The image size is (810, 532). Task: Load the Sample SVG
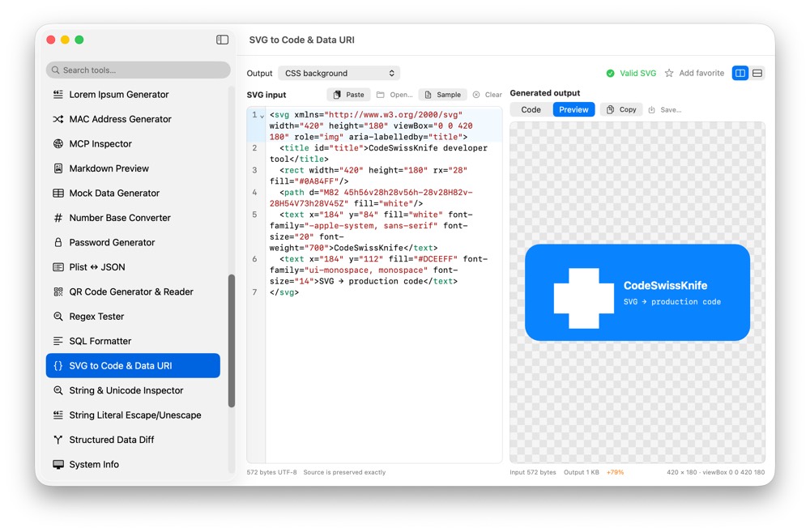443,95
